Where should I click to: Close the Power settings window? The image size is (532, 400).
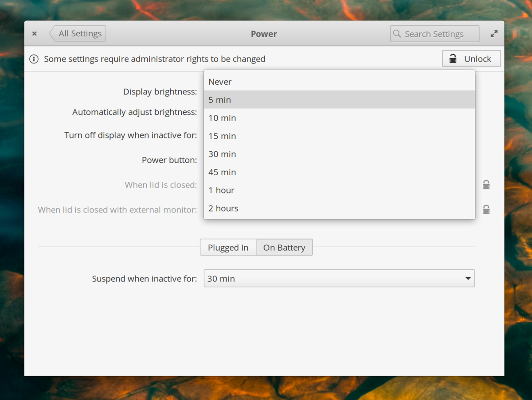click(34, 34)
